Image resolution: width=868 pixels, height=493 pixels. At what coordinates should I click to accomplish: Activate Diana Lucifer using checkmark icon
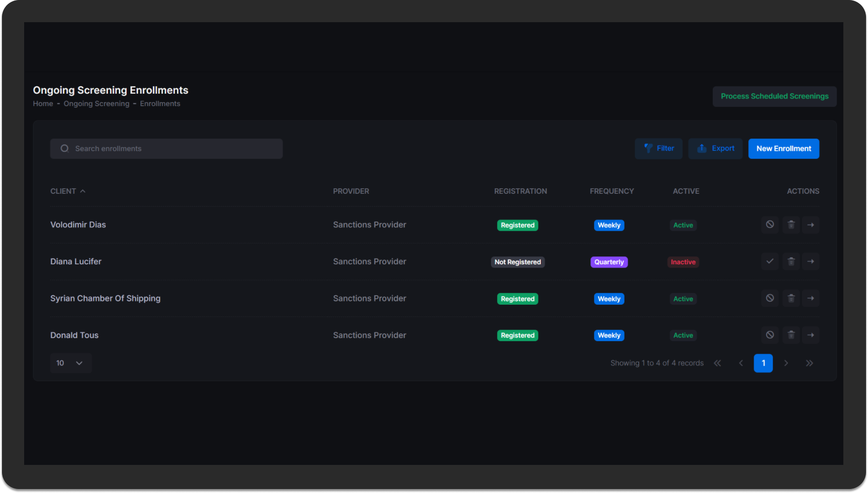tap(769, 261)
